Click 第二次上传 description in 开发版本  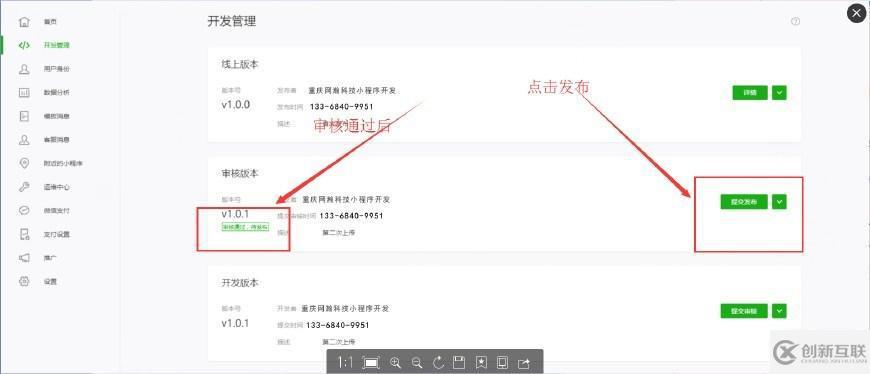click(338, 342)
